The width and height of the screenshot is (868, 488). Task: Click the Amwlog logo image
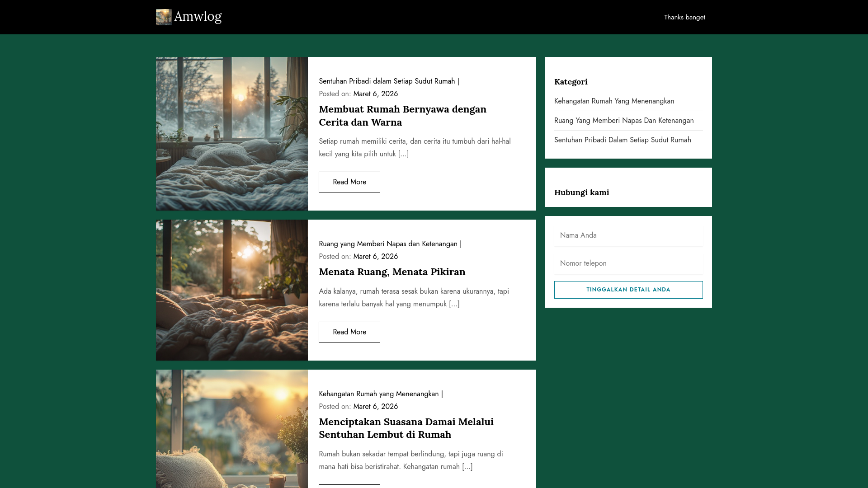point(164,17)
